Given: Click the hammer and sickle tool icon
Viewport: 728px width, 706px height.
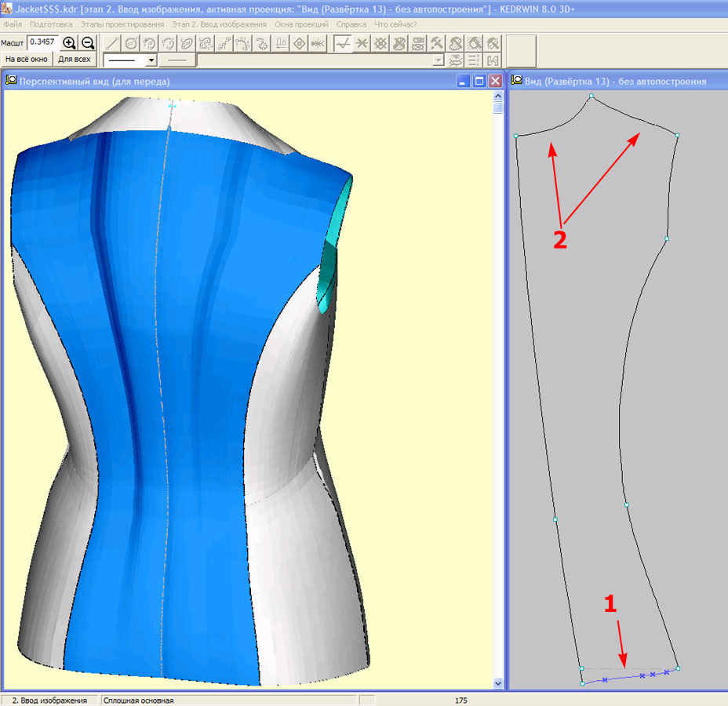Looking at the screenshot, I should coord(437,43).
